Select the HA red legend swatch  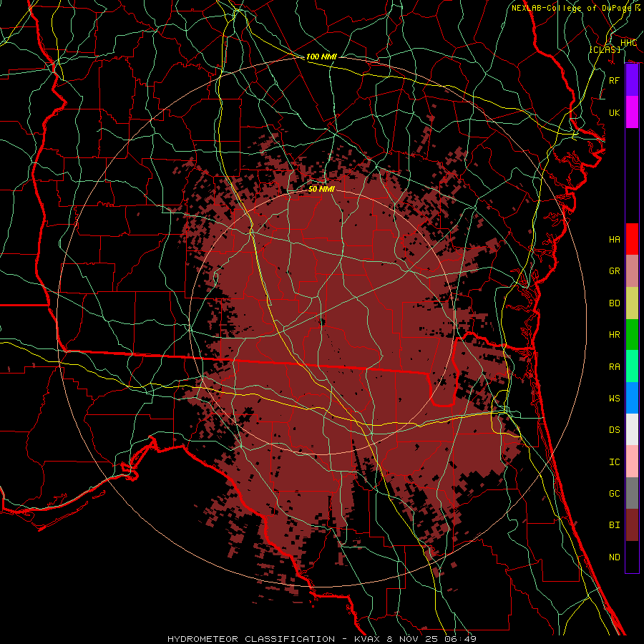tap(632, 239)
